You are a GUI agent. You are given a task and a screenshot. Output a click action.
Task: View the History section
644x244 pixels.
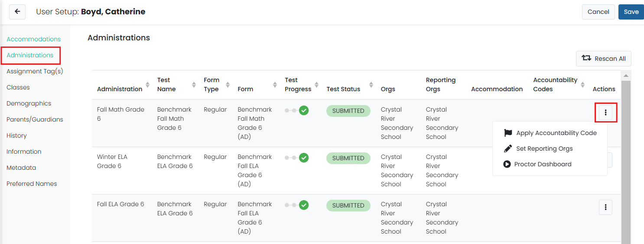point(16,135)
